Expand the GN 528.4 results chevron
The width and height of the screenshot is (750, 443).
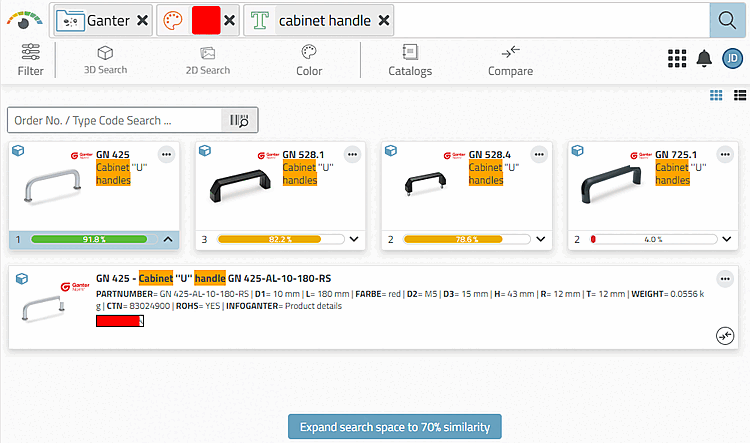540,239
